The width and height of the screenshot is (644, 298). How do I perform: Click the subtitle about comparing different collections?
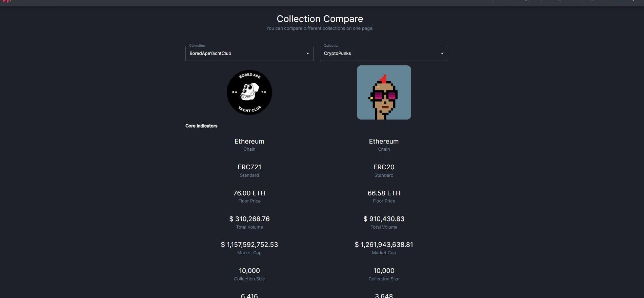(x=320, y=28)
